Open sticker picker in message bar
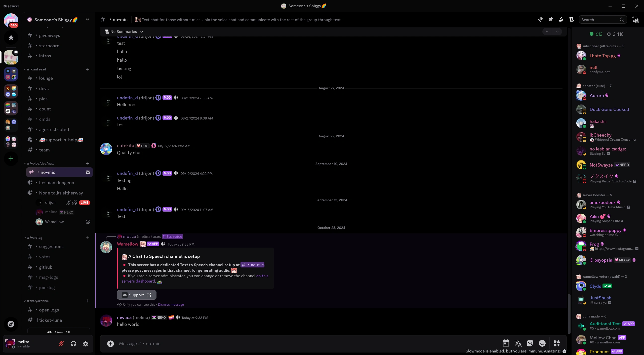The width and height of the screenshot is (644, 355). (530, 343)
